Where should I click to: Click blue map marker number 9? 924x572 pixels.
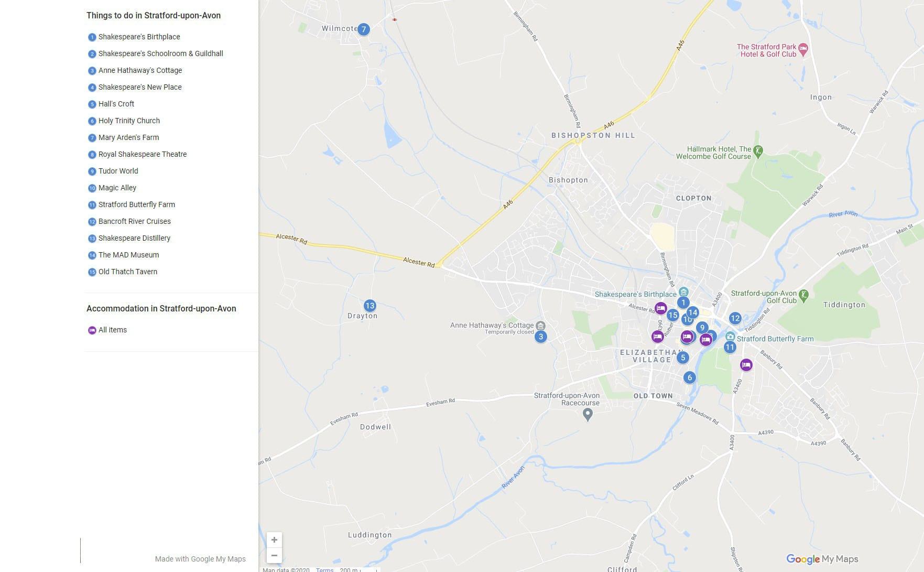pyautogui.click(x=702, y=328)
